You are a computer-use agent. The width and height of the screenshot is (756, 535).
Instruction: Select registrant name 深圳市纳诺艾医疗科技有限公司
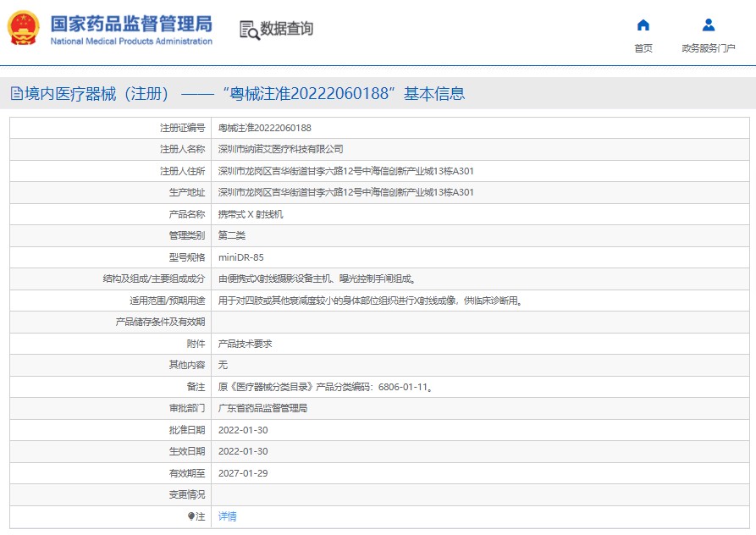point(280,149)
